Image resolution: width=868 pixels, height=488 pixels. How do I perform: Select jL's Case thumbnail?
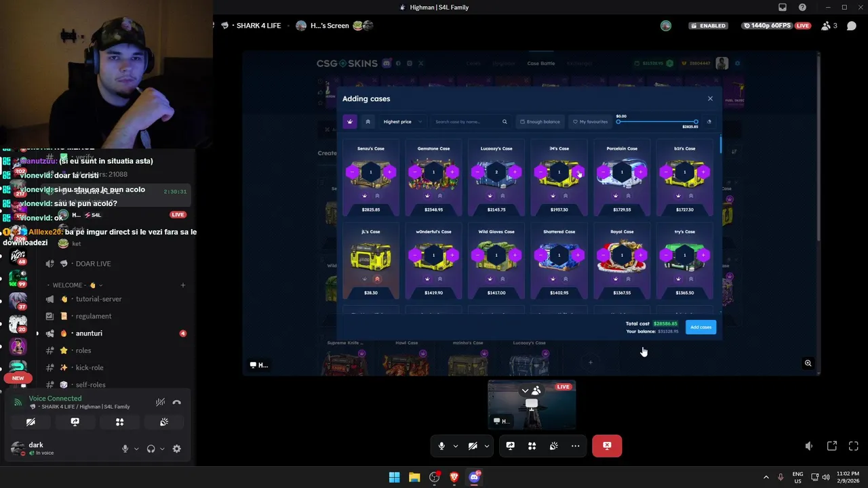click(x=371, y=256)
